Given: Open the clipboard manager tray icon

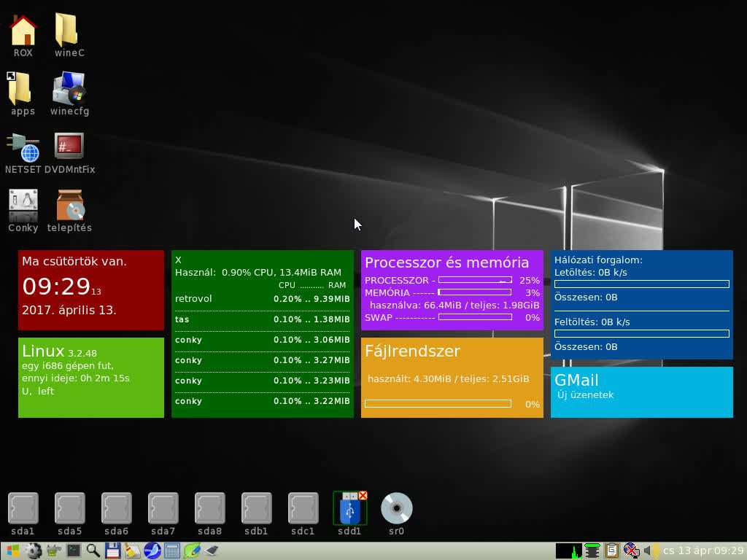Looking at the screenshot, I should [x=612, y=551].
